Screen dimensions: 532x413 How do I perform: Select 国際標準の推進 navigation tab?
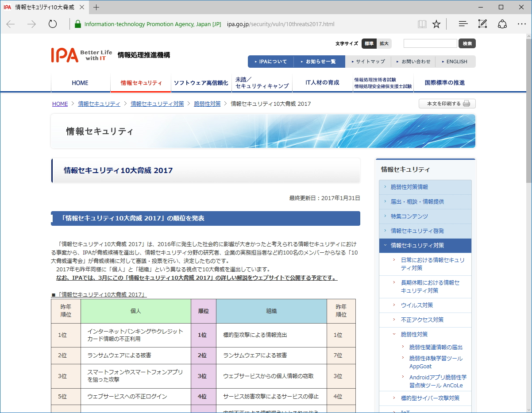point(445,83)
